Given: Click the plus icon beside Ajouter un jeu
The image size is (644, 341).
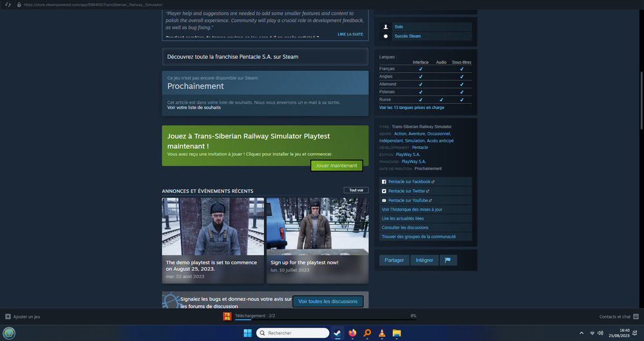Looking at the screenshot, I should click(x=8, y=317).
